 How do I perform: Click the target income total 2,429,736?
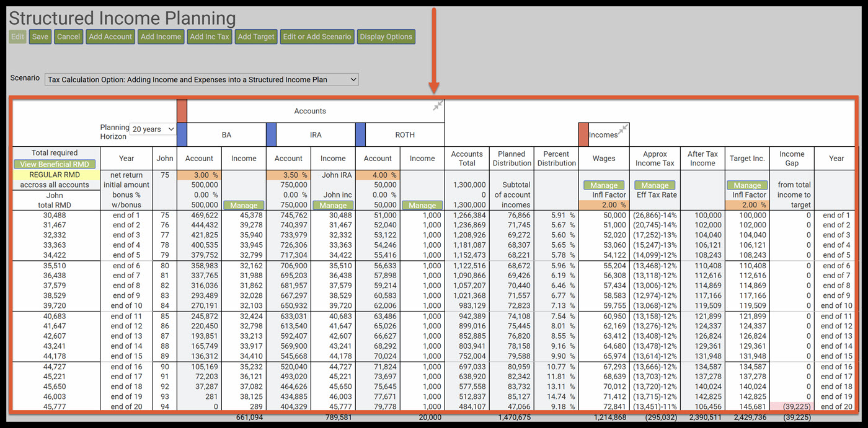click(751, 417)
